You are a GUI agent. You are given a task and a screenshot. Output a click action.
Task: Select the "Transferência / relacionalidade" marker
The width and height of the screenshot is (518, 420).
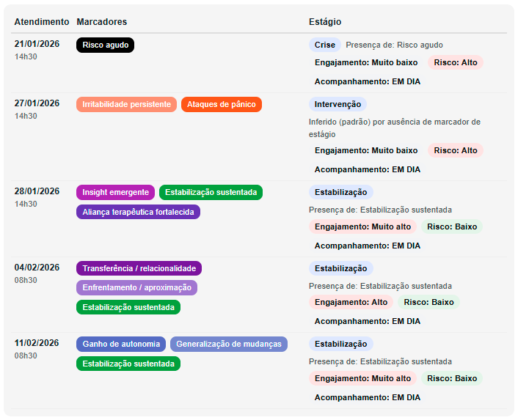tap(139, 269)
